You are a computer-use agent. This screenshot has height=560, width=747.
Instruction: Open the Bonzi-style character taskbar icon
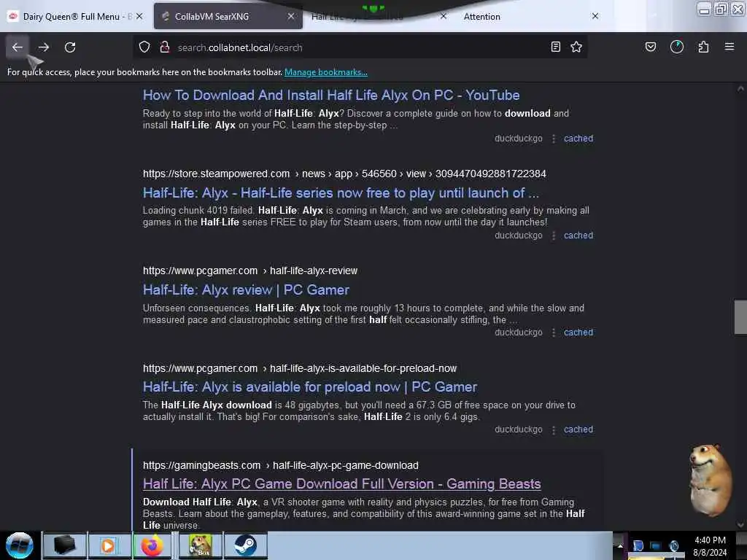200,545
